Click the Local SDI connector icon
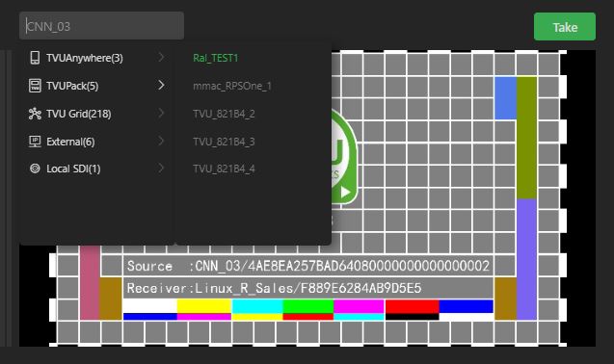 (35, 169)
